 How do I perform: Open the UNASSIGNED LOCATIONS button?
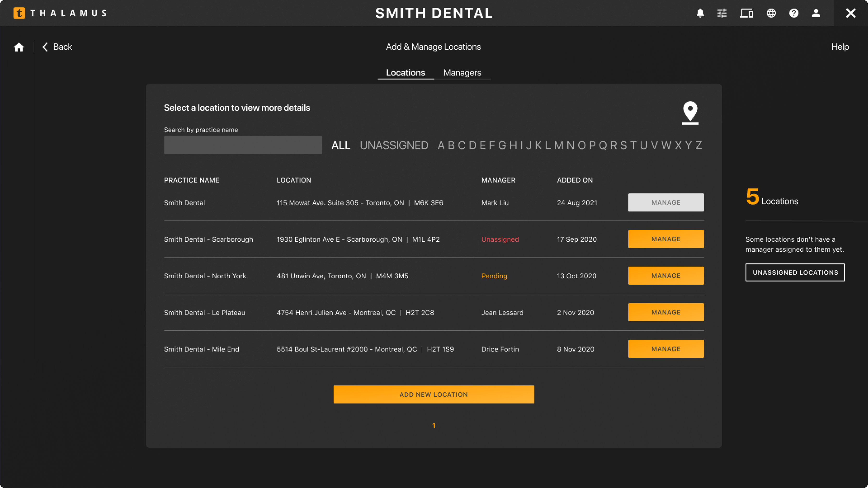(x=795, y=272)
